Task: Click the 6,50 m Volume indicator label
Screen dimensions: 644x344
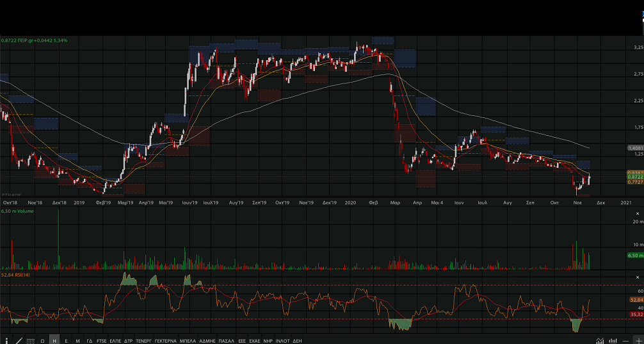Action: coord(19,210)
